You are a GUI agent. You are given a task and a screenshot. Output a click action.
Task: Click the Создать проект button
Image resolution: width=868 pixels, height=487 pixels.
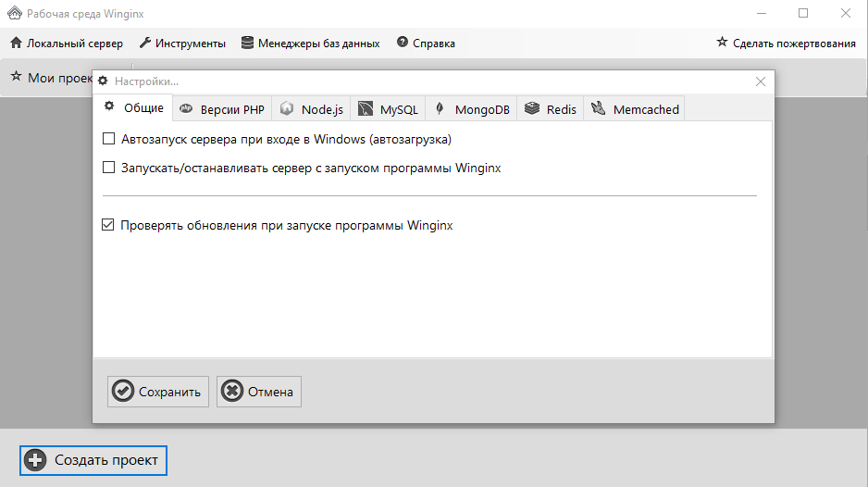click(93, 460)
